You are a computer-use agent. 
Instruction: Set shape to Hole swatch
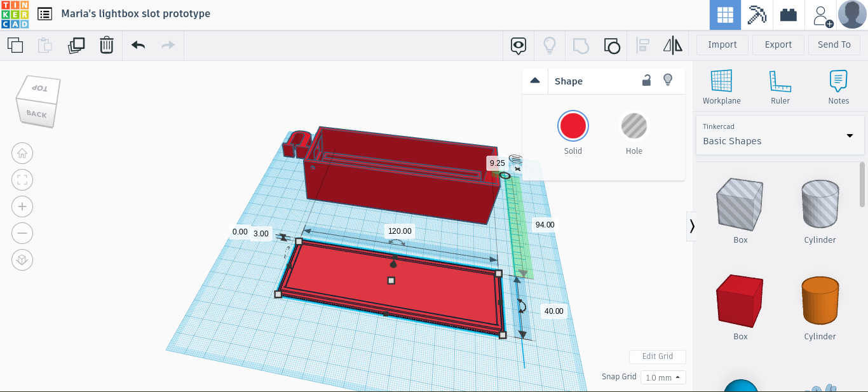tap(634, 125)
